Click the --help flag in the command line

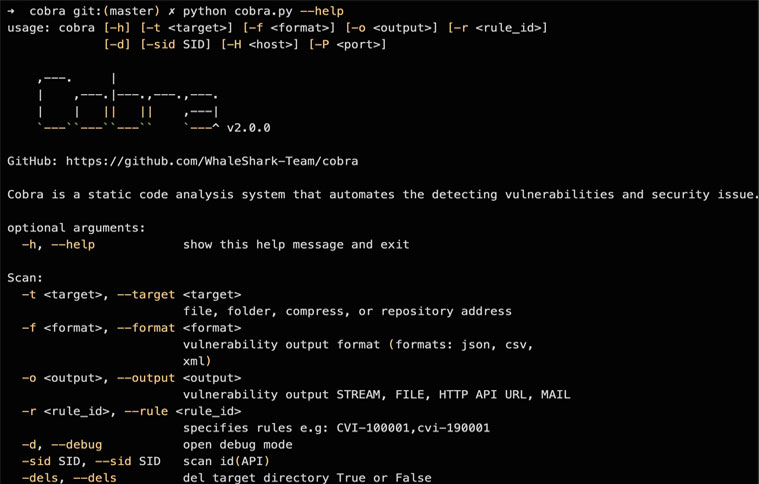point(322,11)
